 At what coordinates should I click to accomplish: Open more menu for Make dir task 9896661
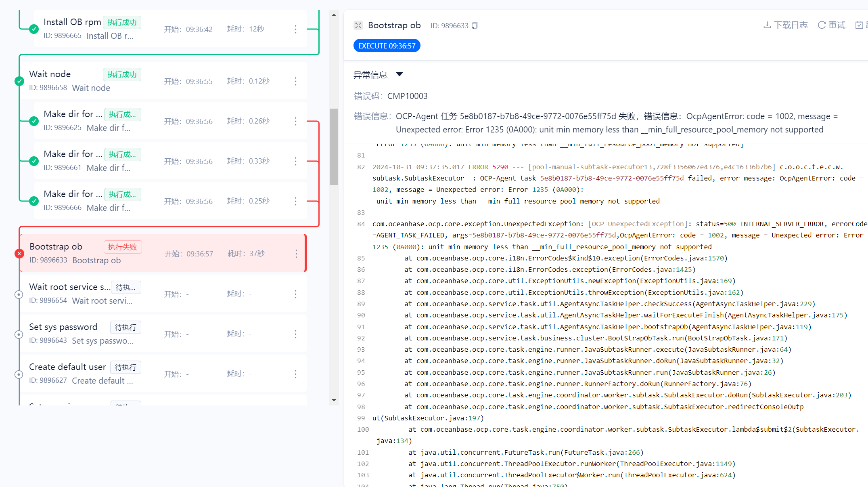[295, 161]
